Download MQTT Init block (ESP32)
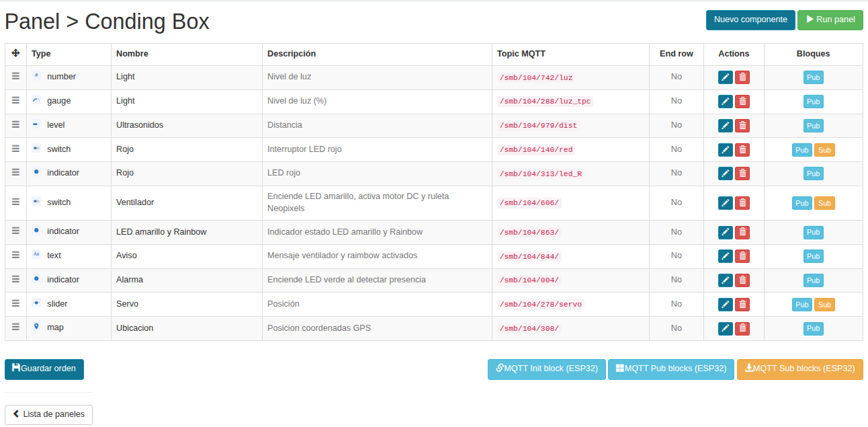This screenshot has height=427, width=868. coord(547,369)
